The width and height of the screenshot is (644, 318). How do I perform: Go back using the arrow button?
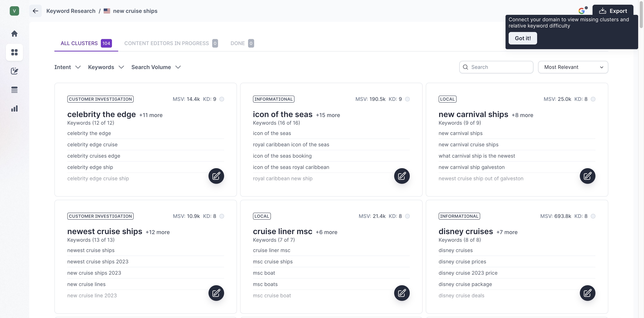(x=35, y=11)
